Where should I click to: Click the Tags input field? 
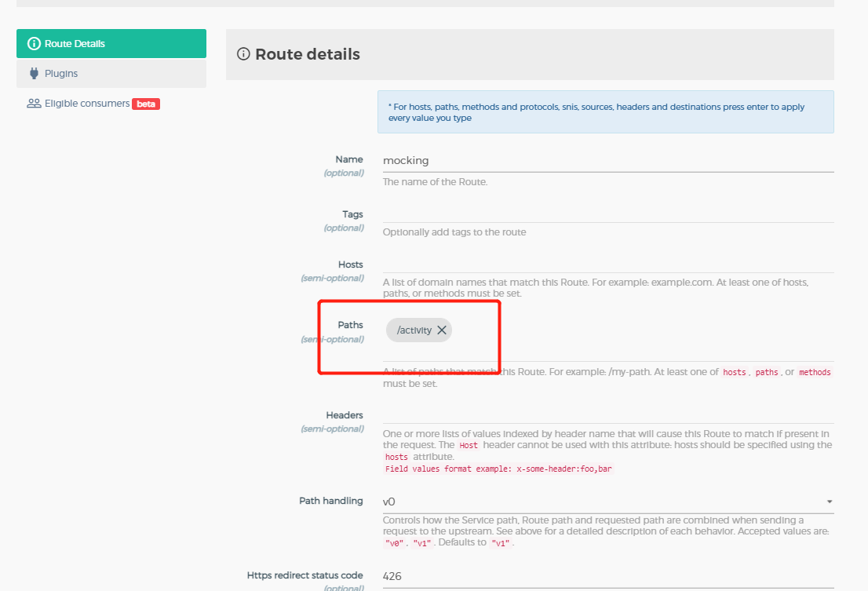[x=607, y=214]
